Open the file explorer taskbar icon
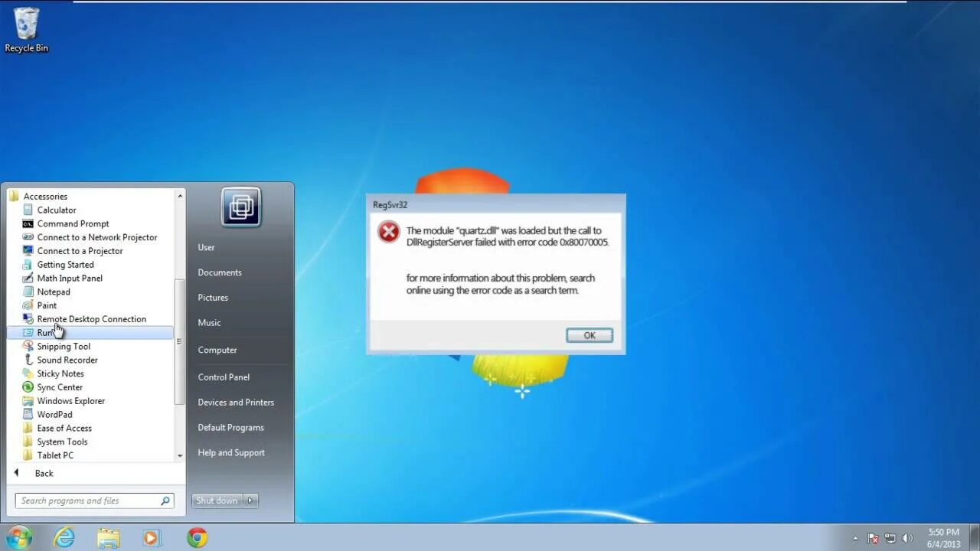 109,538
